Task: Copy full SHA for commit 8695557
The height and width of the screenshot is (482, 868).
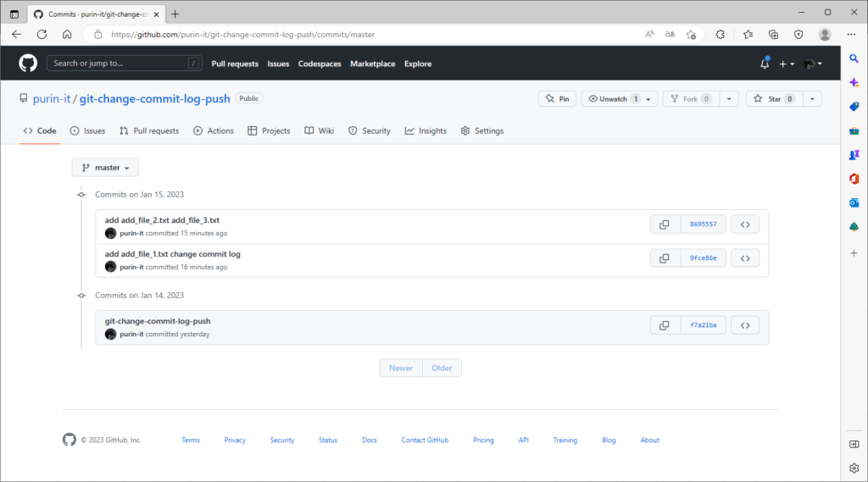Action: (665, 224)
